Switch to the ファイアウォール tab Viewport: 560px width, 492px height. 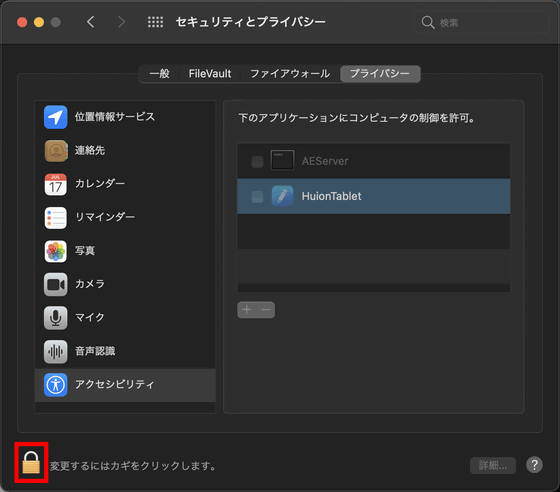[290, 74]
